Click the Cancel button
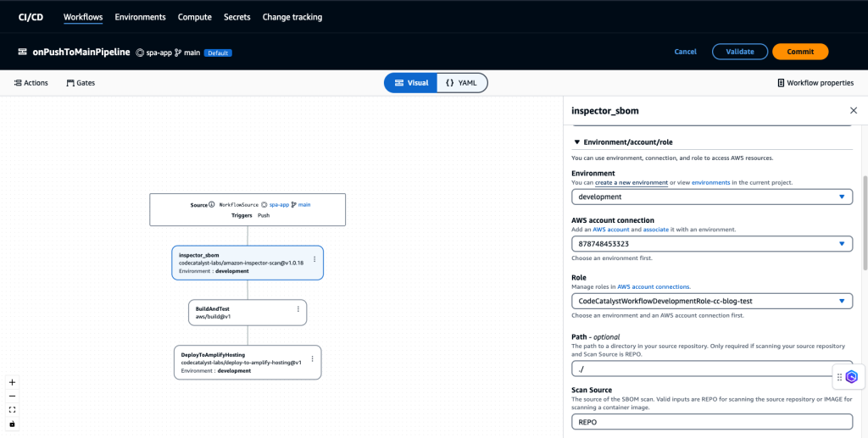 (x=685, y=52)
